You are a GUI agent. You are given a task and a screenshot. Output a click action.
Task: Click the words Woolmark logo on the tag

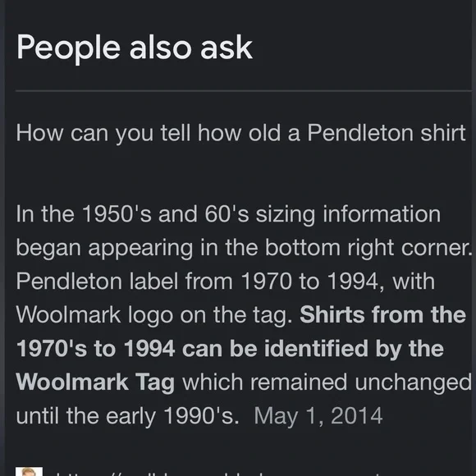tap(154, 315)
